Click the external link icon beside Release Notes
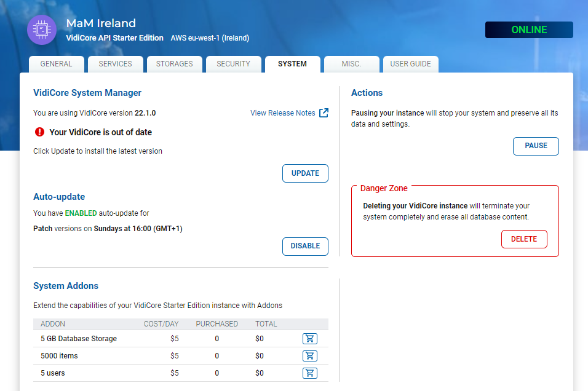 (324, 113)
